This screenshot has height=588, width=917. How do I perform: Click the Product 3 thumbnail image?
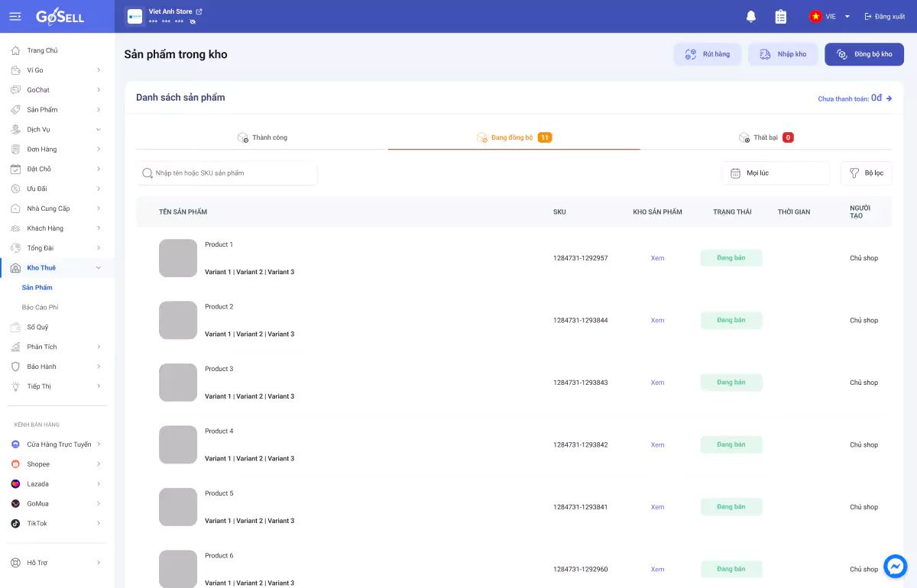178,383
